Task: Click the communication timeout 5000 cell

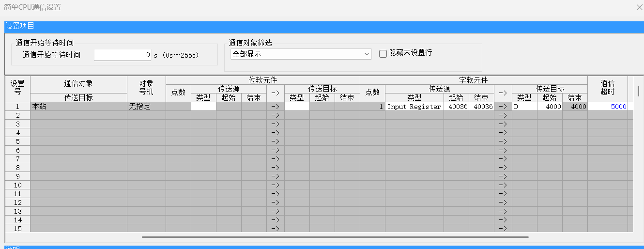Action: click(608, 107)
